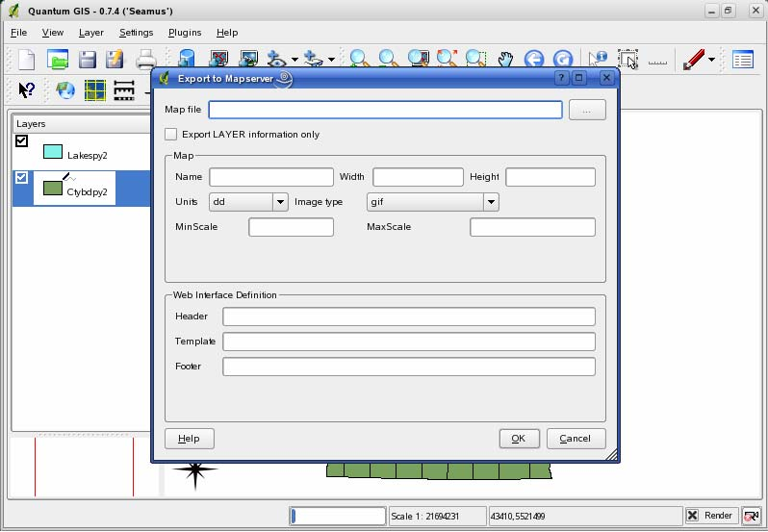The image size is (768, 532).
Task: Click the MinScale input field
Action: tap(291, 227)
